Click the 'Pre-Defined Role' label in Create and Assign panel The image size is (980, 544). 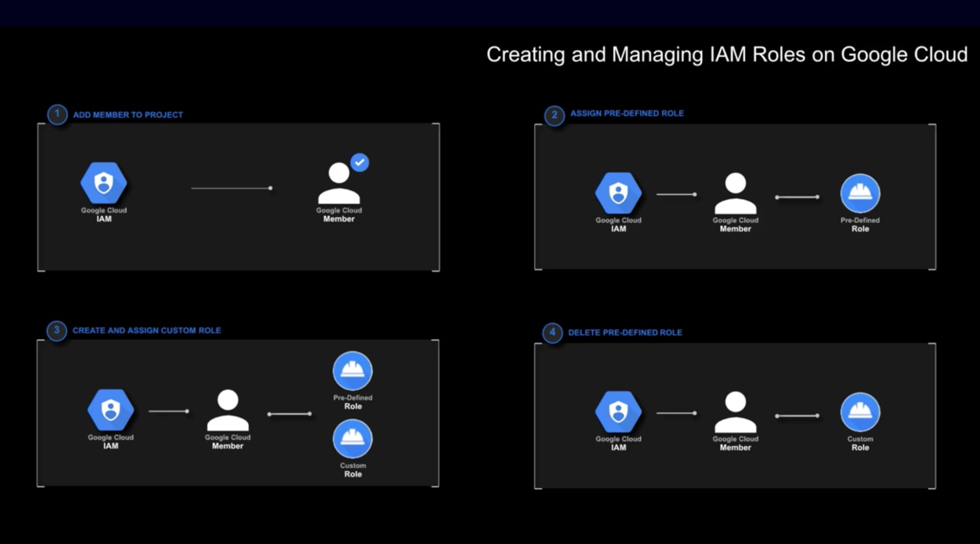(353, 402)
